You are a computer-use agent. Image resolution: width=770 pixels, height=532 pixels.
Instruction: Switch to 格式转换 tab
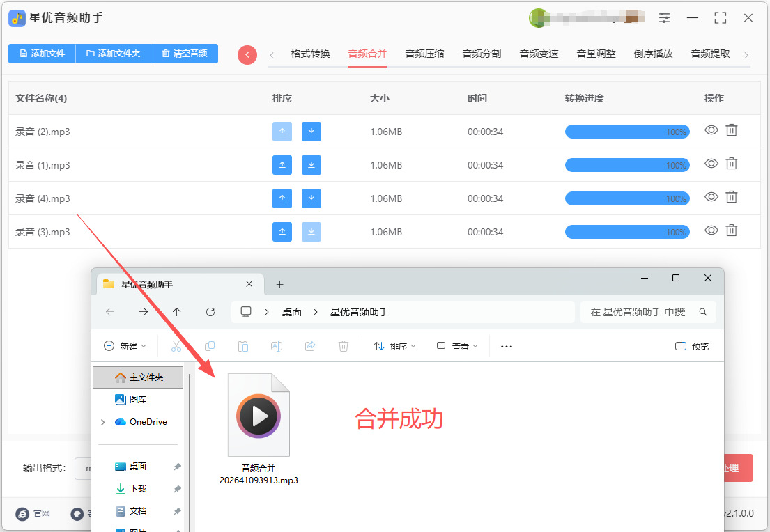(x=310, y=54)
